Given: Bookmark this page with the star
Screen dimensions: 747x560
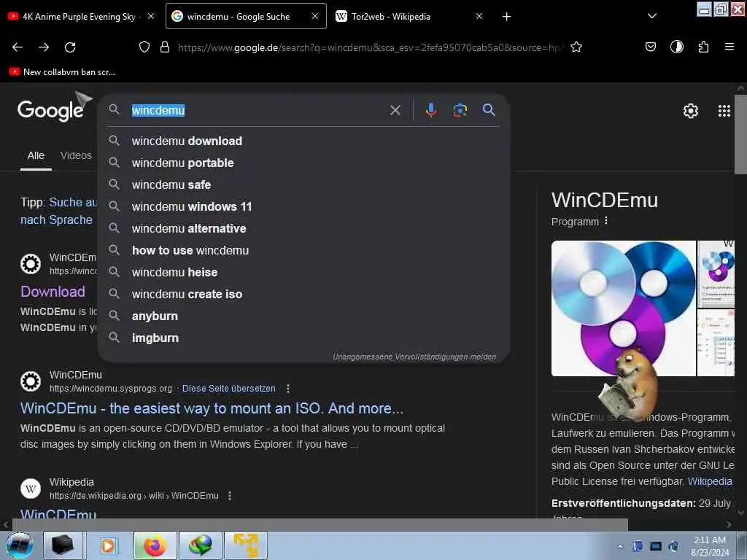Looking at the screenshot, I should (576, 47).
